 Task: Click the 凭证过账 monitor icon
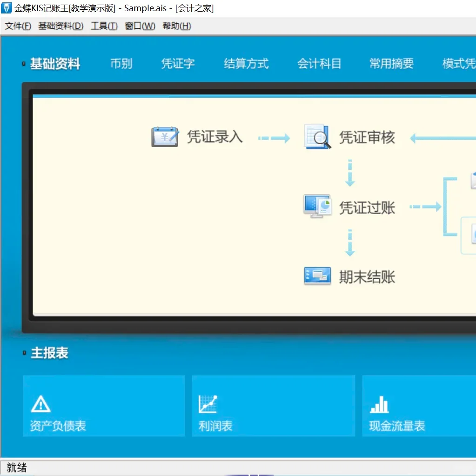317,206
